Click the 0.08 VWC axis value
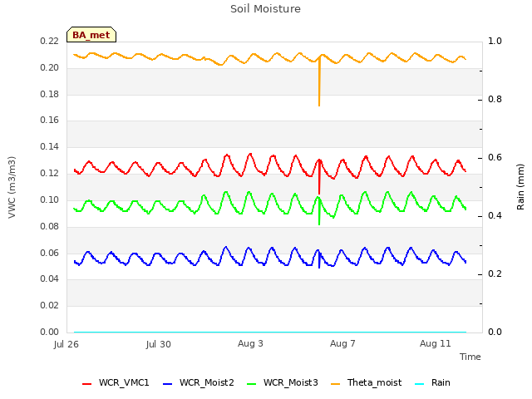532x399 pixels. click(x=50, y=226)
